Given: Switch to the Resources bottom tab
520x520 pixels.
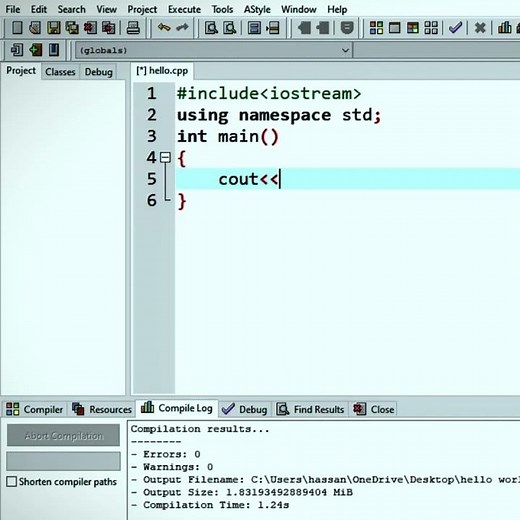Looking at the screenshot, I should (102, 409).
